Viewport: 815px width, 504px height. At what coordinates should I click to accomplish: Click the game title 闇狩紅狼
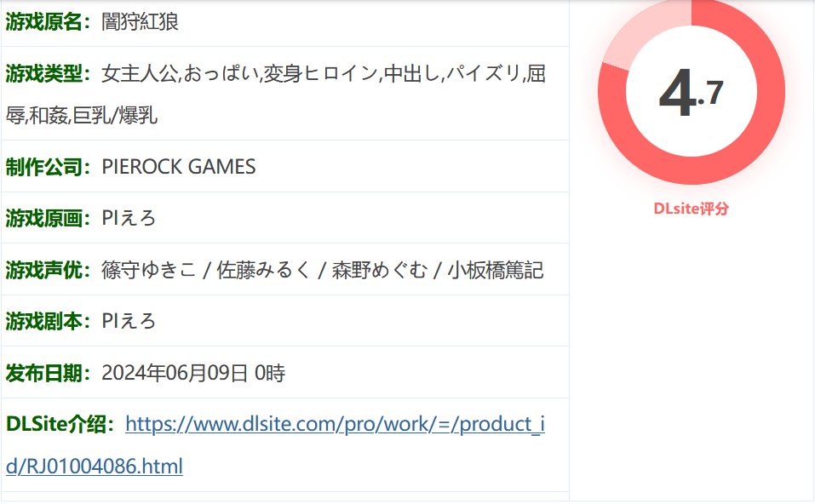point(140,22)
